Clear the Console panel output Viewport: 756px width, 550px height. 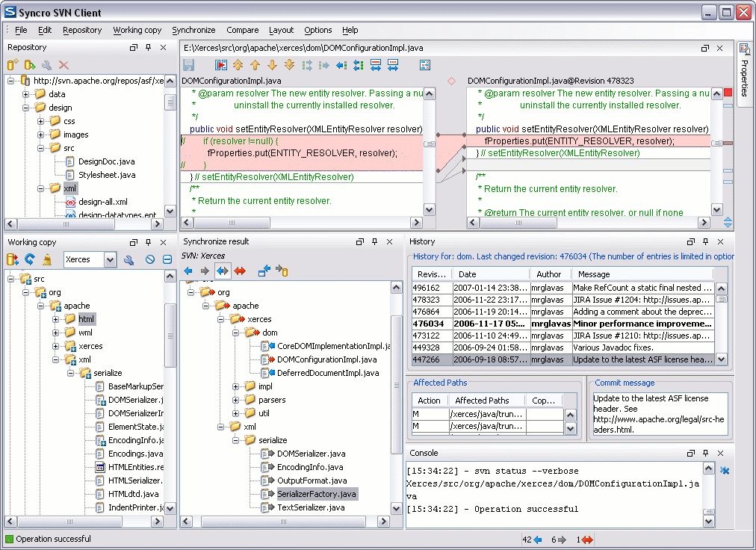tap(724, 470)
